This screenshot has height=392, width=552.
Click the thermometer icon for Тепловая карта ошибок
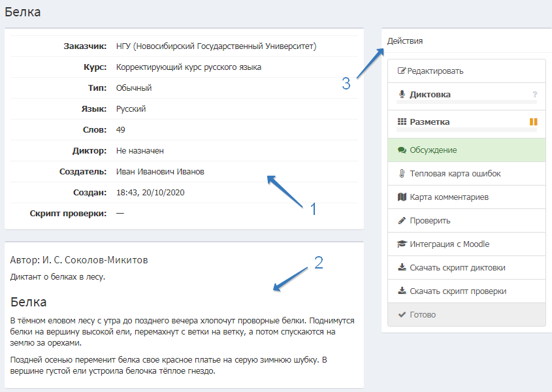[402, 174]
